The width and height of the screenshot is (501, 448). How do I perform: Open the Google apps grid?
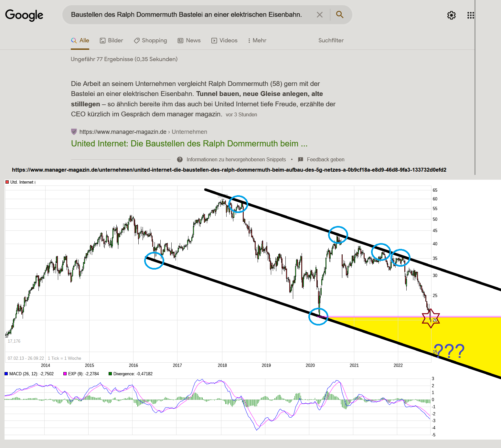tap(471, 15)
